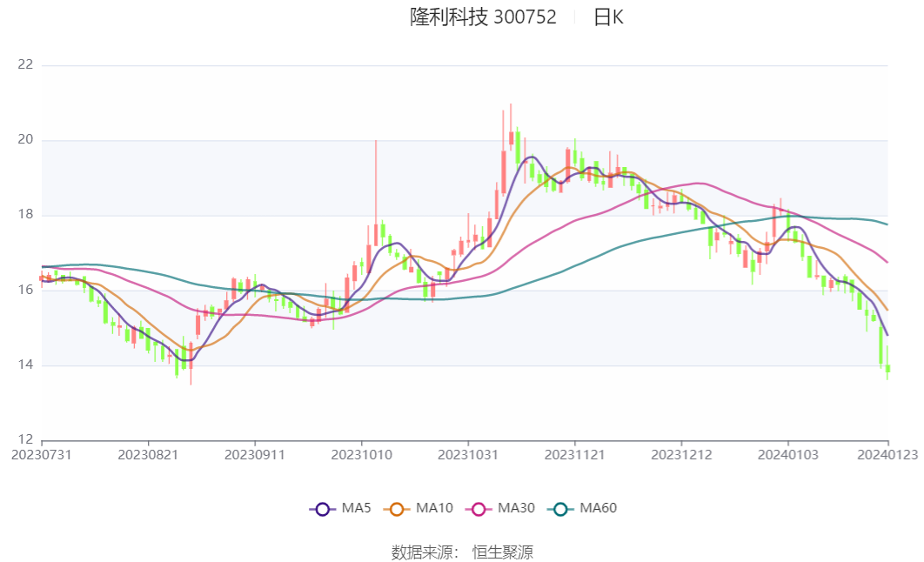
Task: Click the y-axis value 20
Action: point(25,139)
